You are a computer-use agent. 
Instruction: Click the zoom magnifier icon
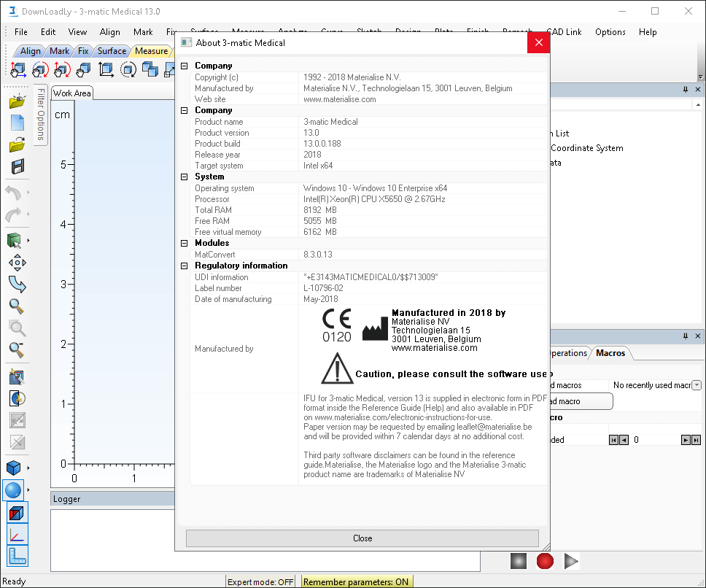coord(17,306)
